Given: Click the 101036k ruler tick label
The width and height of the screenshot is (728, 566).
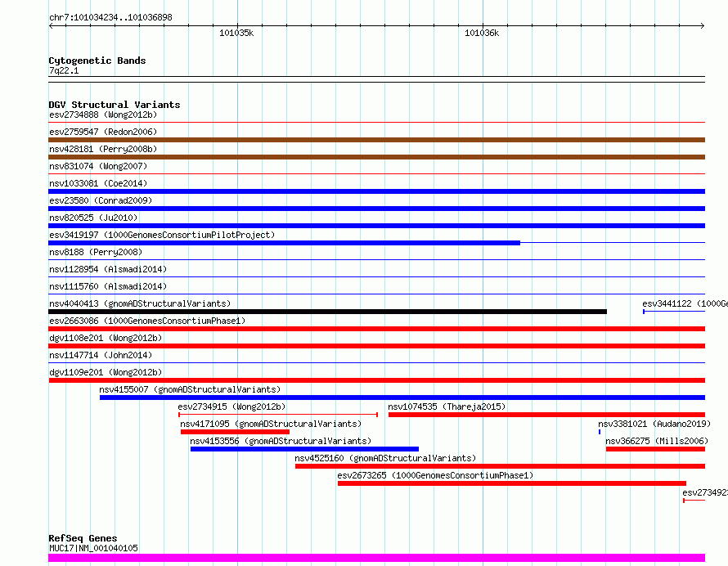Looking at the screenshot, I should tap(482, 33).
